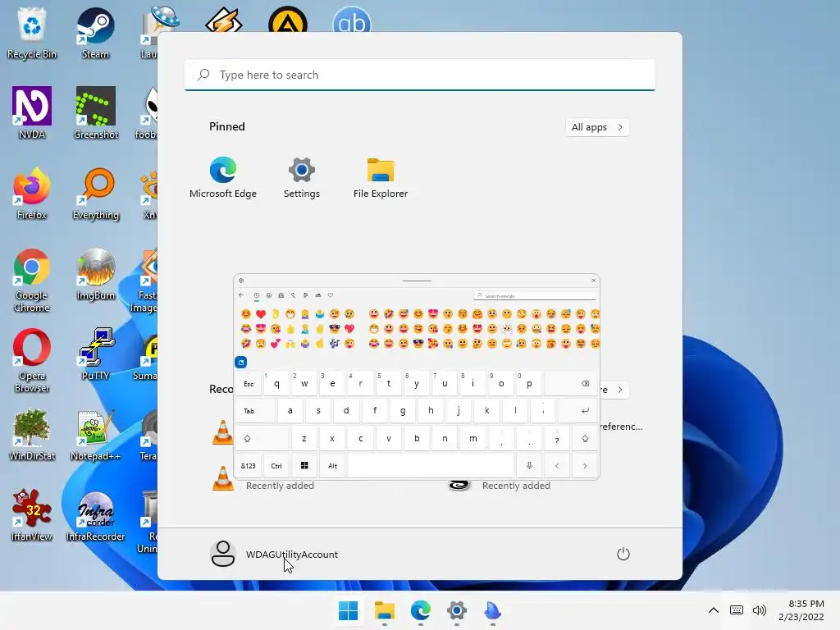Select the Greenshot desktop shortcut
Image resolution: width=840 pixels, height=630 pixels.
[95, 113]
